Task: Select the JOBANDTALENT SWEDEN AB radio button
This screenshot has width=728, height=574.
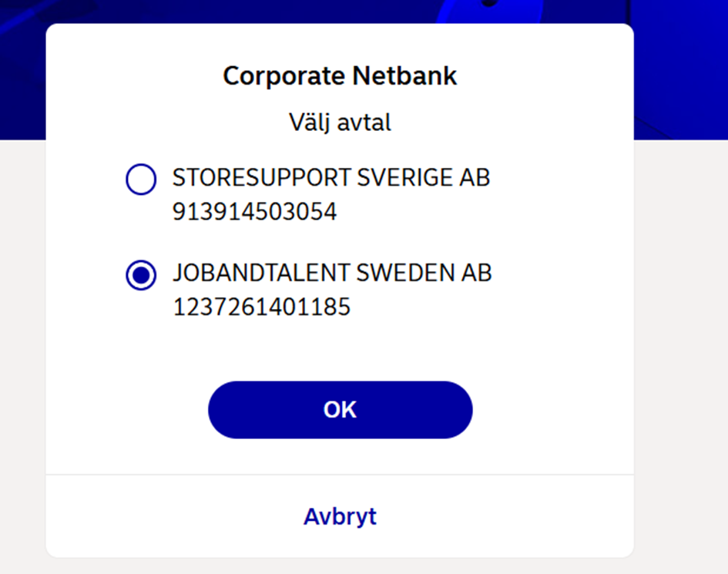Action: 141,275
